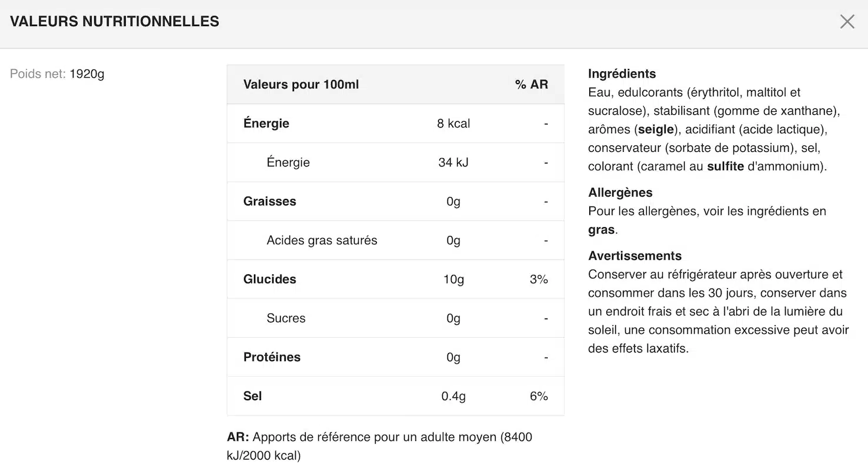
Task: Click the Glucides 10g value
Action: coord(453,280)
